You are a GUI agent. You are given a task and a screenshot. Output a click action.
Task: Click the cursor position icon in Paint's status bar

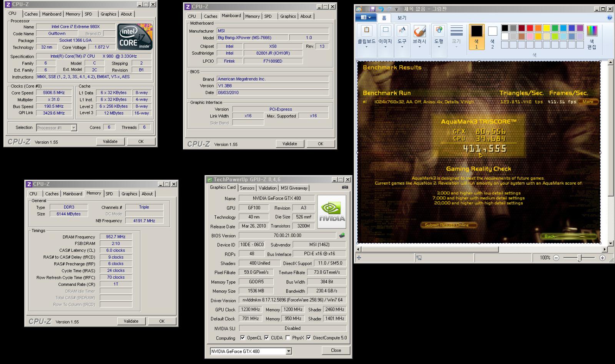click(359, 258)
